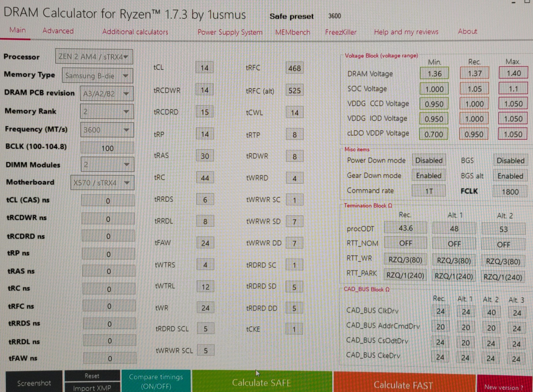This screenshot has height=392, width=533.
Task: Open the Advanced tab
Action: point(58,31)
